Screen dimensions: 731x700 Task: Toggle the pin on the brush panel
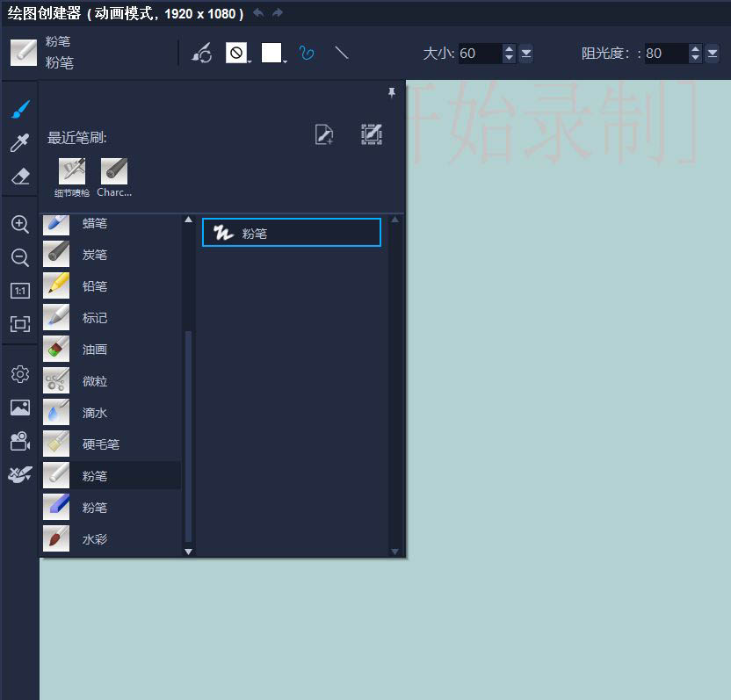coord(392,91)
